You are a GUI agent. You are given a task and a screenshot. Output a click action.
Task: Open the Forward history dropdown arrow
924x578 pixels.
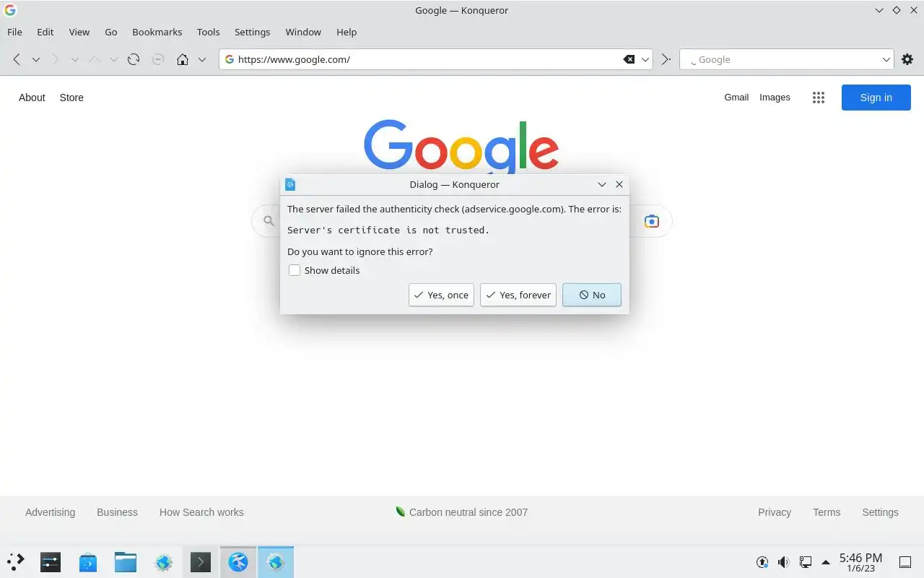[x=74, y=59]
